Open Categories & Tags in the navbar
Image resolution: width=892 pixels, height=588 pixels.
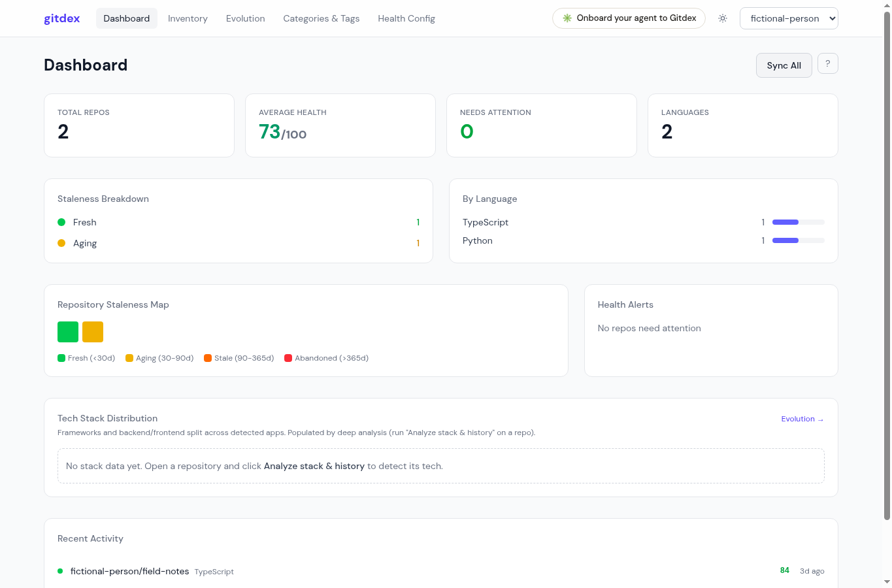322,18
